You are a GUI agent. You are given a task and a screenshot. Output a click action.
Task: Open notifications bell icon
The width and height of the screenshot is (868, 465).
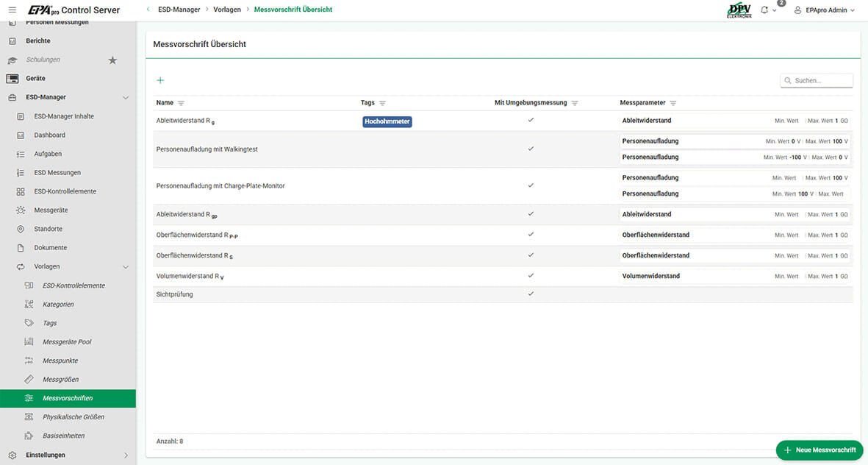pyautogui.click(x=764, y=10)
